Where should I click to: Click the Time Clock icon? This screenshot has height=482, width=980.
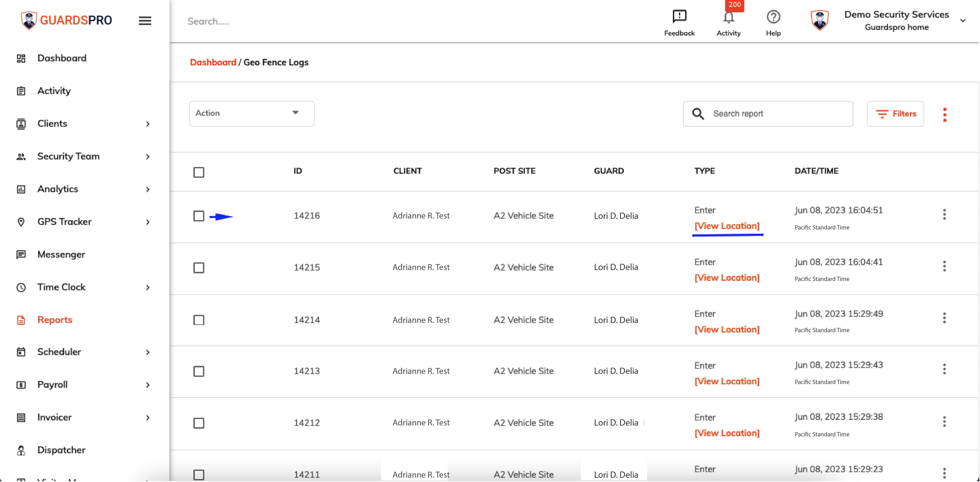[x=21, y=287]
